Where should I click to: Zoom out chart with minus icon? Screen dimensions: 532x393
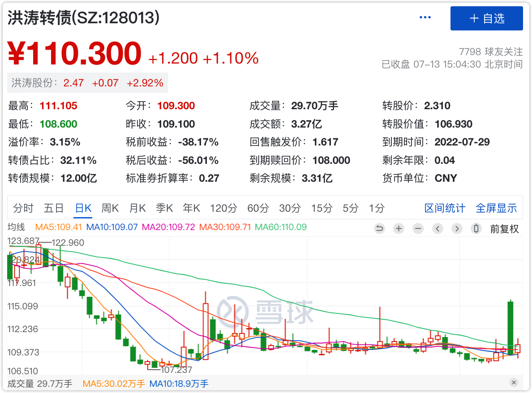point(418,229)
